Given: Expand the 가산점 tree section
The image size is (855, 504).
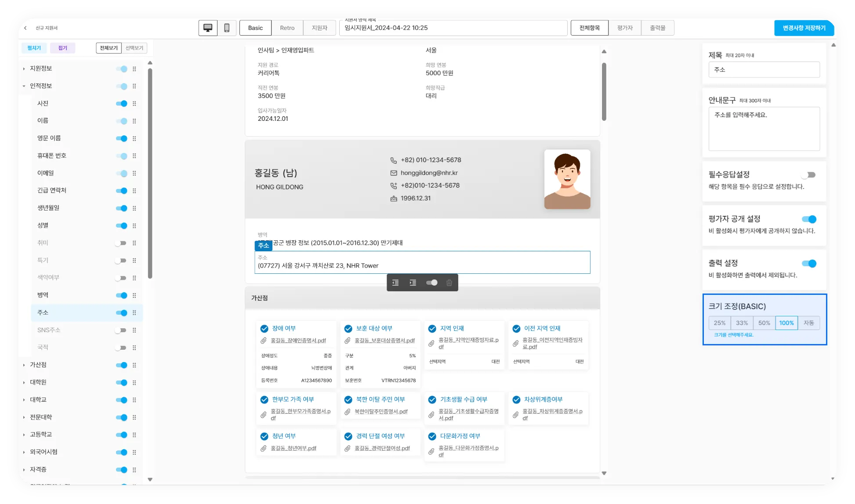Looking at the screenshot, I should [x=24, y=365].
